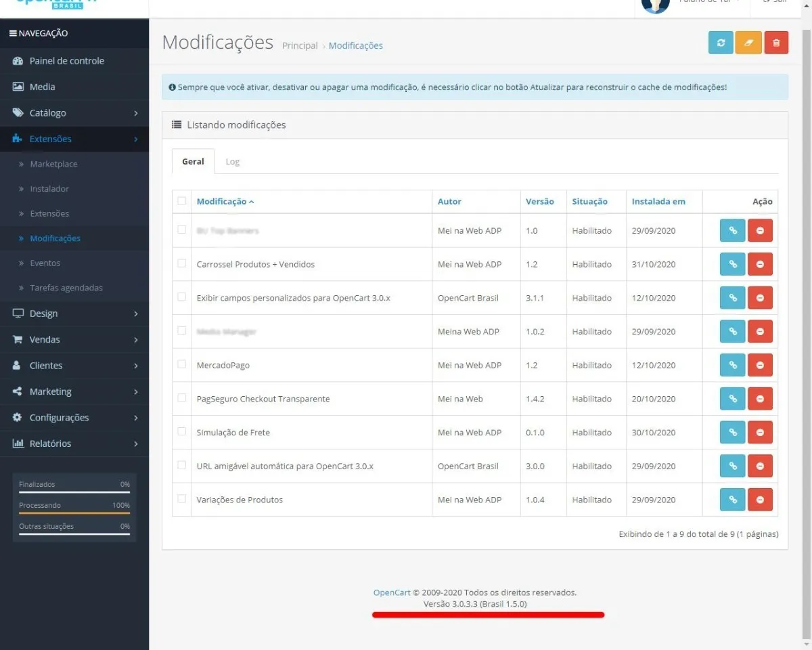Check the Exibir campos personalizados checkbox

(x=181, y=297)
